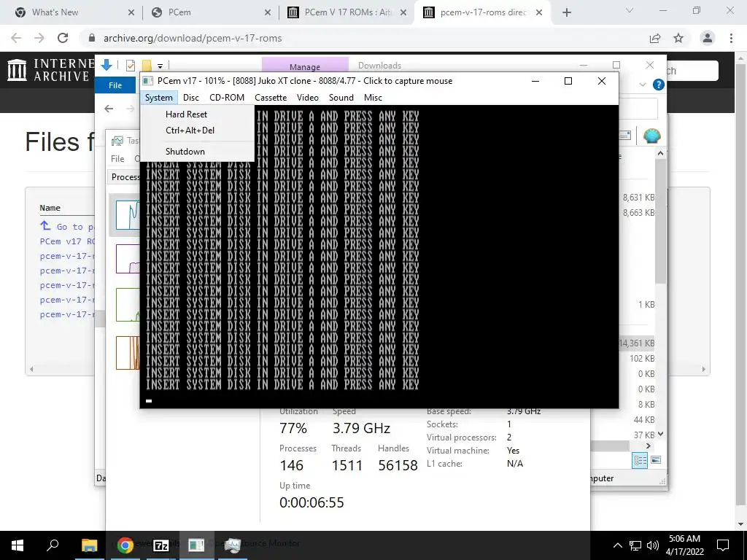Viewport: 747px width, 560px height.
Task: Open a new Chrome tab
Action: click(x=566, y=13)
